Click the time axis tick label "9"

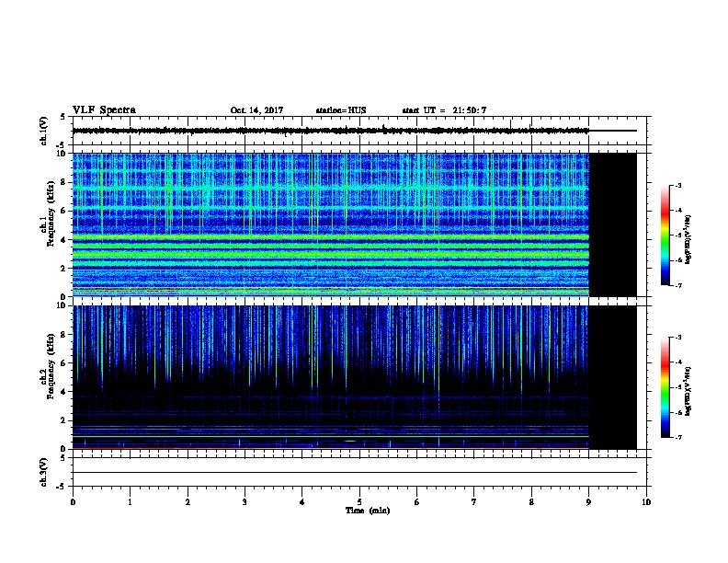(588, 502)
